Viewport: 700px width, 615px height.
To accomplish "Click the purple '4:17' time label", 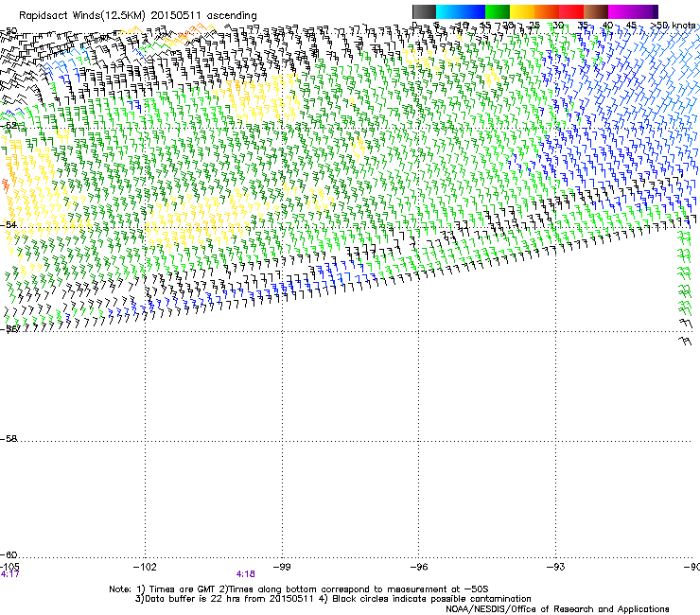I will 9,574.
